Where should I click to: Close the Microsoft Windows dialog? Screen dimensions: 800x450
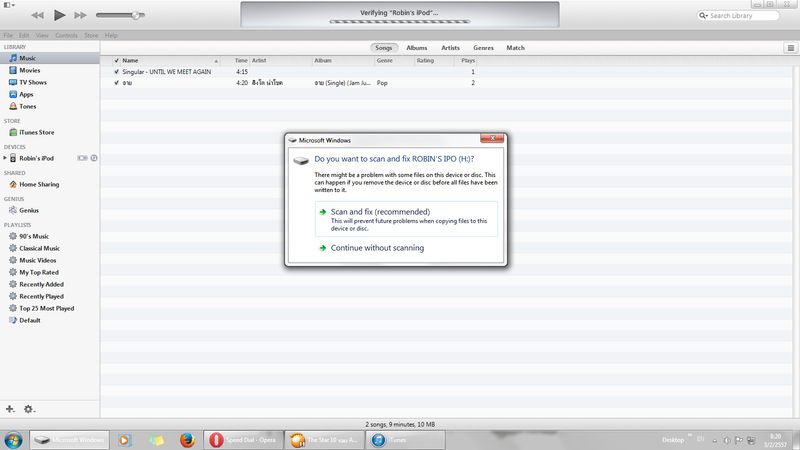coord(492,138)
